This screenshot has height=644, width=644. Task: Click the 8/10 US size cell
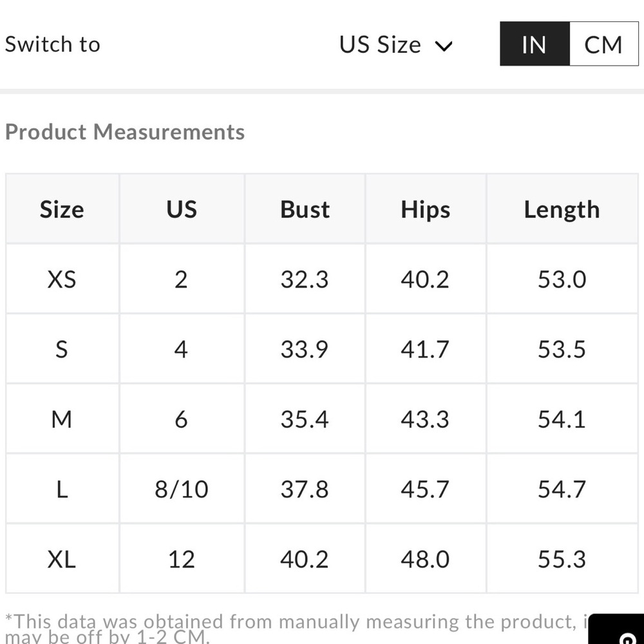(x=182, y=489)
